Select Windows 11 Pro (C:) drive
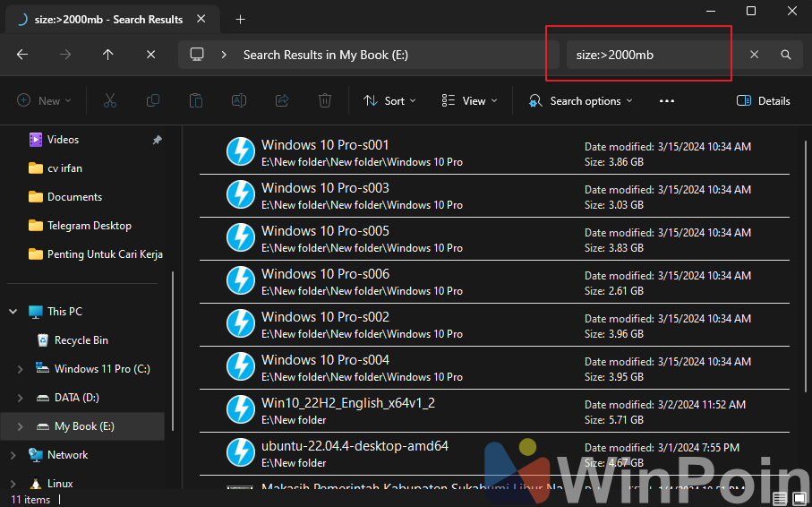 pyautogui.click(x=102, y=369)
